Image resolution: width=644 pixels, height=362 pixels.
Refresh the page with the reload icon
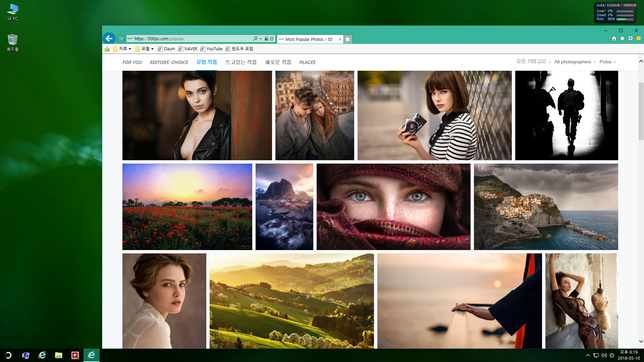pyautogui.click(x=272, y=39)
